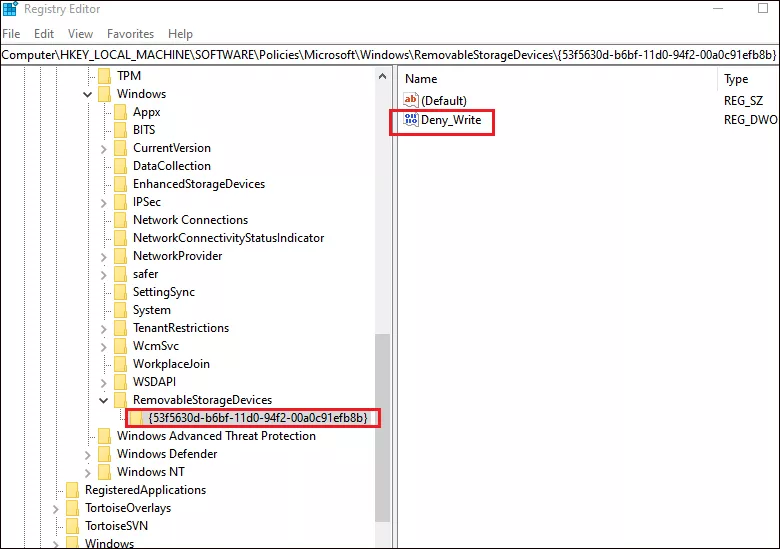The height and width of the screenshot is (549, 780).
Task: Open the Help menu
Action: (180, 34)
